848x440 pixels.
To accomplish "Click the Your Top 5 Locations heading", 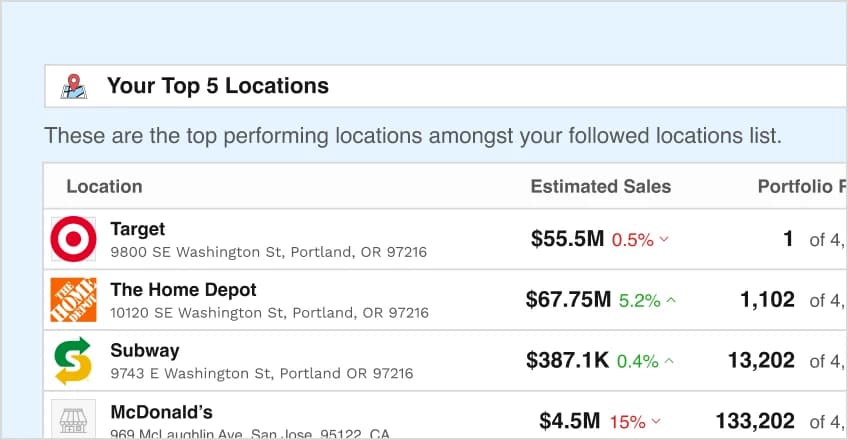I will 217,86.
